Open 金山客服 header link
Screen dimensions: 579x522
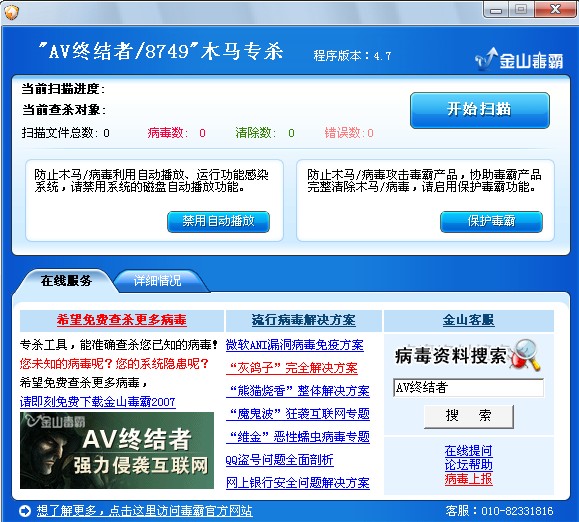[469, 320]
